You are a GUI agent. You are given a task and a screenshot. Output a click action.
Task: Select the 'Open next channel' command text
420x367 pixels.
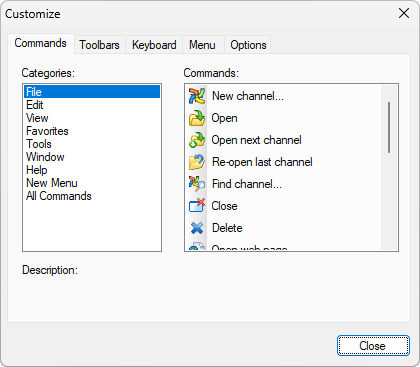[257, 140]
